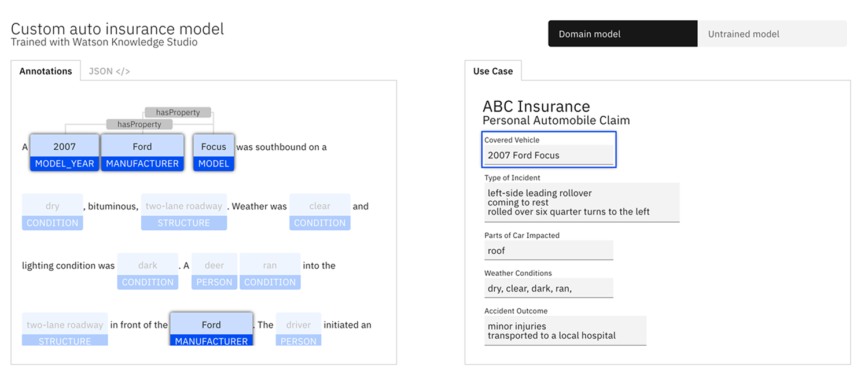
Task: Focus the Type of Incident text box
Action: click(581, 202)
